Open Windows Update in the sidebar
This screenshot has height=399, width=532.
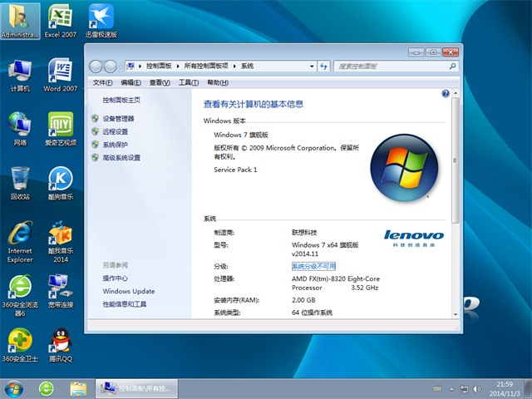point(129,292)
